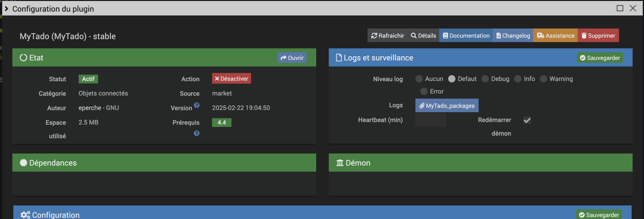Maximize the Configuration du plugin dialog
The image size is (644, 219).
tap(620, 8)
